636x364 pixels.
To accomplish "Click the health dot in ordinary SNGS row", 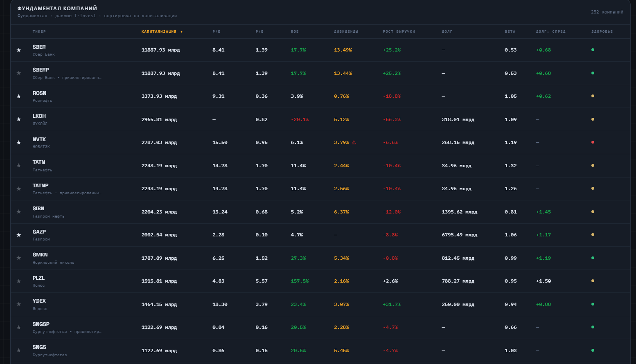I will pos(593,351).
